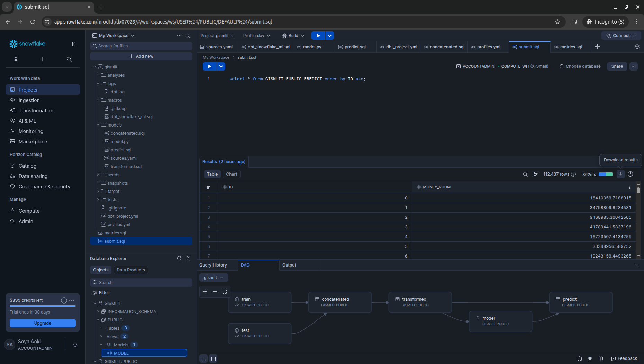The height and width of the screenshot is (364, 644).
Task: Open credits card more options
Action: [72, 300]
